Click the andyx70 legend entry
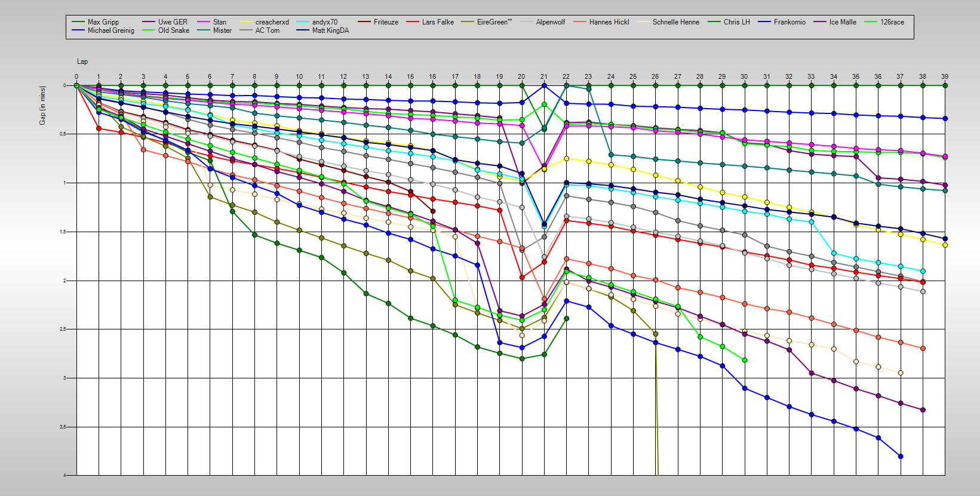This screenshot has width=980, height=496. point(325,22)
